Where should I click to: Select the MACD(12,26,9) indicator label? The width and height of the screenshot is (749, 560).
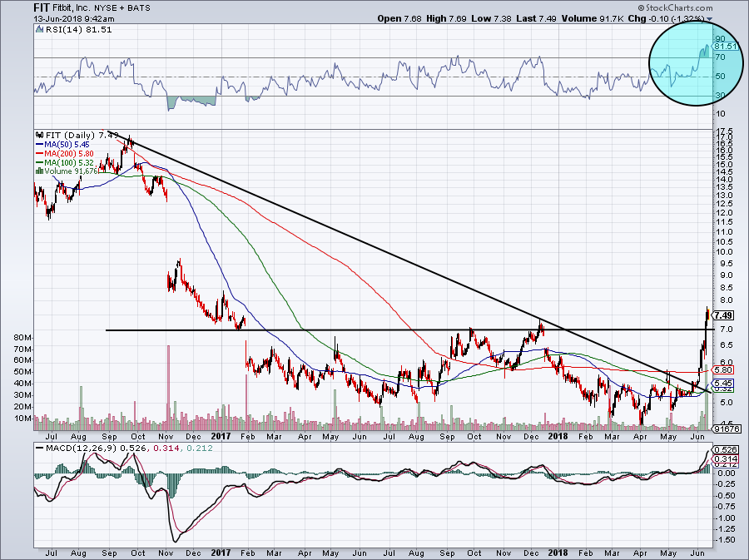click(x=77, y=448)
